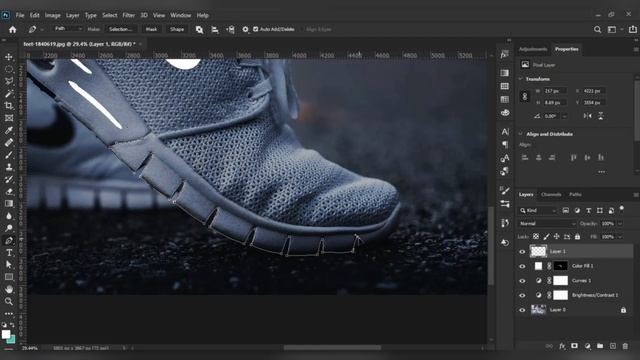
Task: Collapse the Align and Distribute section
Action: pos(520,134)
